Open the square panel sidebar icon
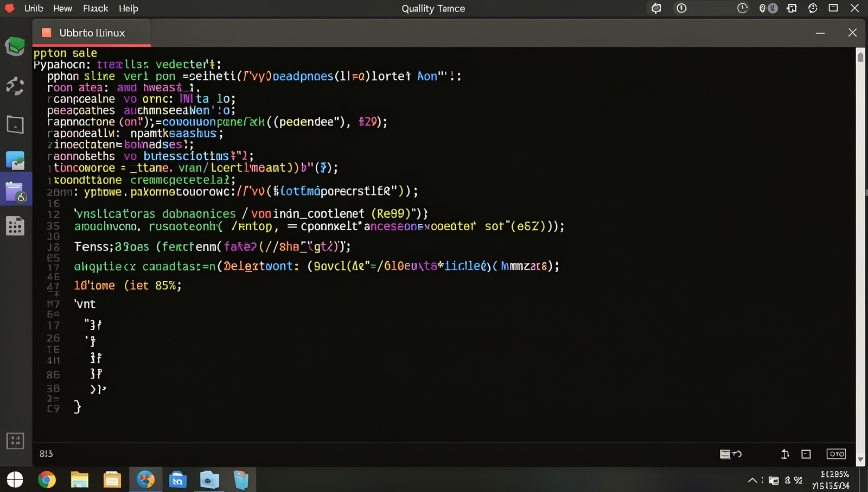The width and height of the screenshot is (868, 492). click(x=15, y=124)
